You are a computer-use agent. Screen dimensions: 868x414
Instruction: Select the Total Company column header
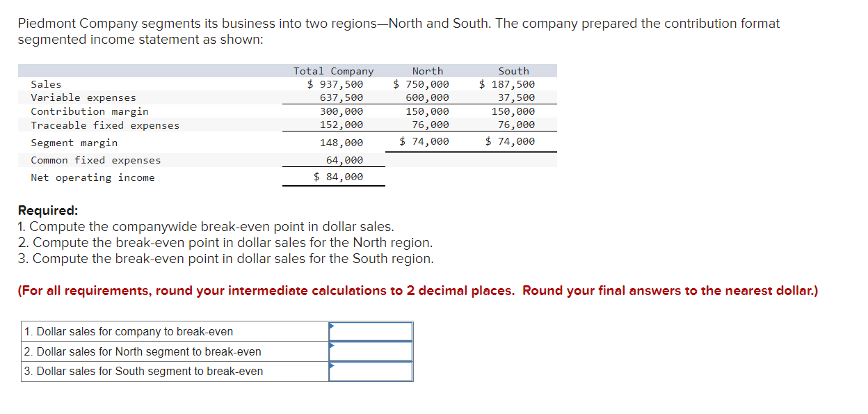click(x=333, y=70)
